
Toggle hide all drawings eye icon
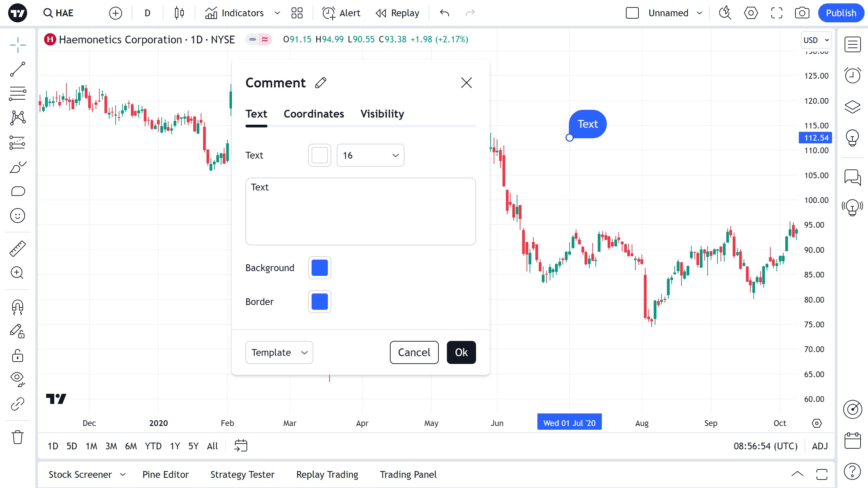tap(18, 380)
